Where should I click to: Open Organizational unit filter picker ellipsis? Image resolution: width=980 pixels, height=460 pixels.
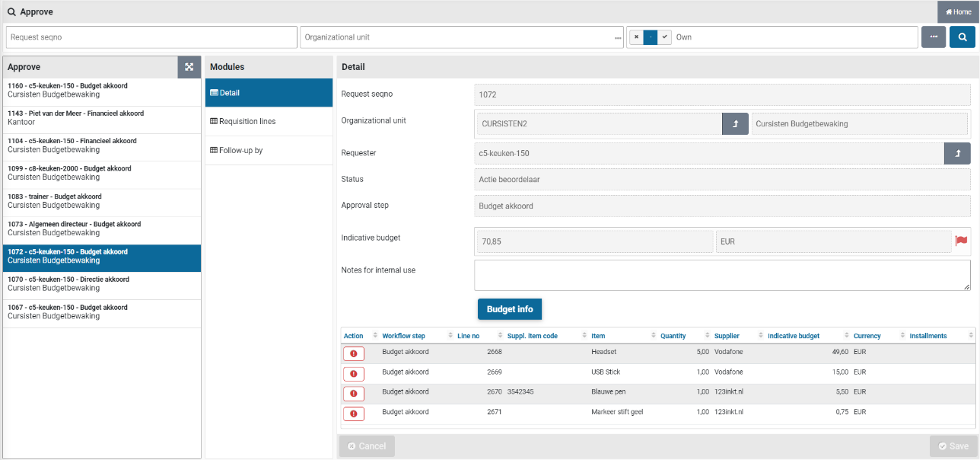(618, 37)
